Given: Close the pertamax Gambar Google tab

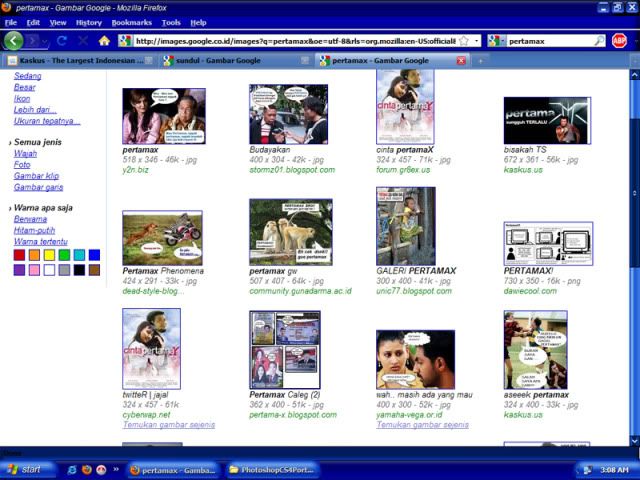Looking at the screenshot, I should click(461, 61).
